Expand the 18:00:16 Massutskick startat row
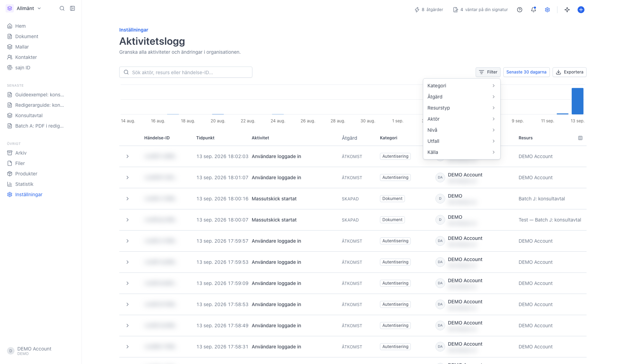 [128, 199]
